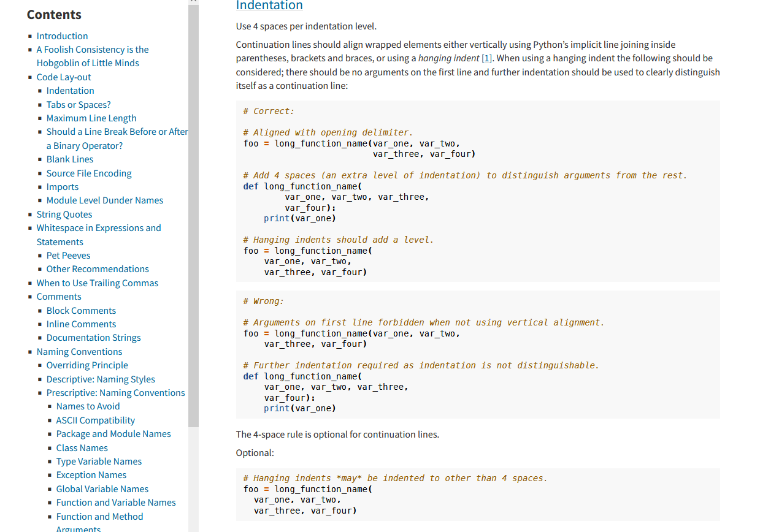Click 'The 4-space rule is optional' sentence

pos(337,435)
